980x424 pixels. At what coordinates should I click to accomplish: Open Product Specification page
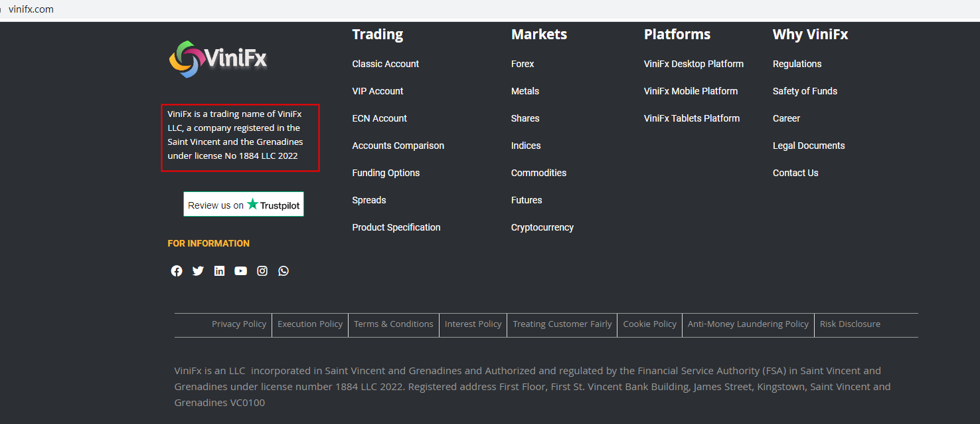(396, 227)
